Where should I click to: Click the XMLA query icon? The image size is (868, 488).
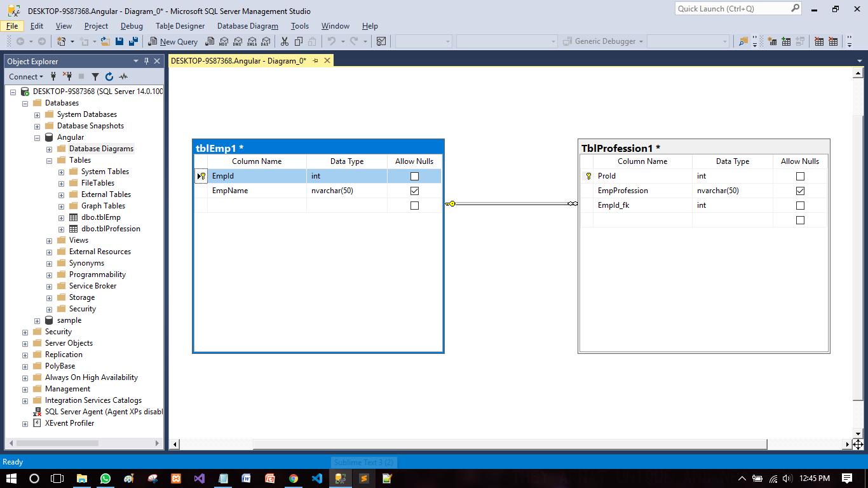(x=252, y=41)
